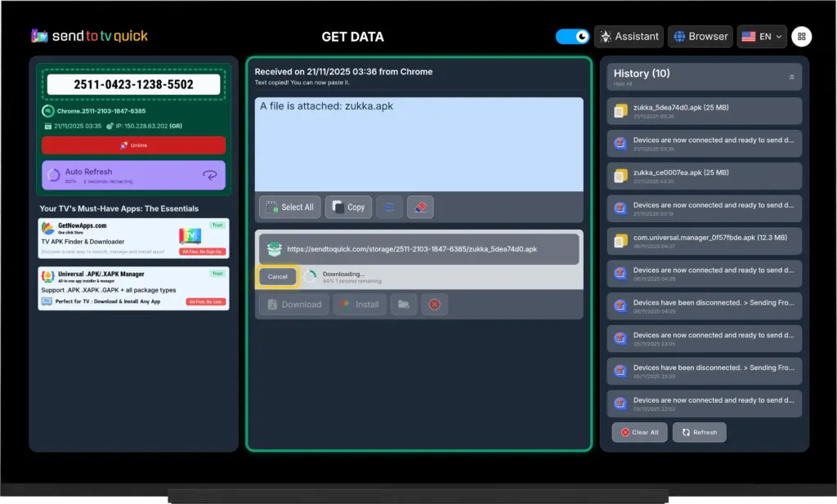Click the Auto Refresh loop icon

click(x=210, y=175)
